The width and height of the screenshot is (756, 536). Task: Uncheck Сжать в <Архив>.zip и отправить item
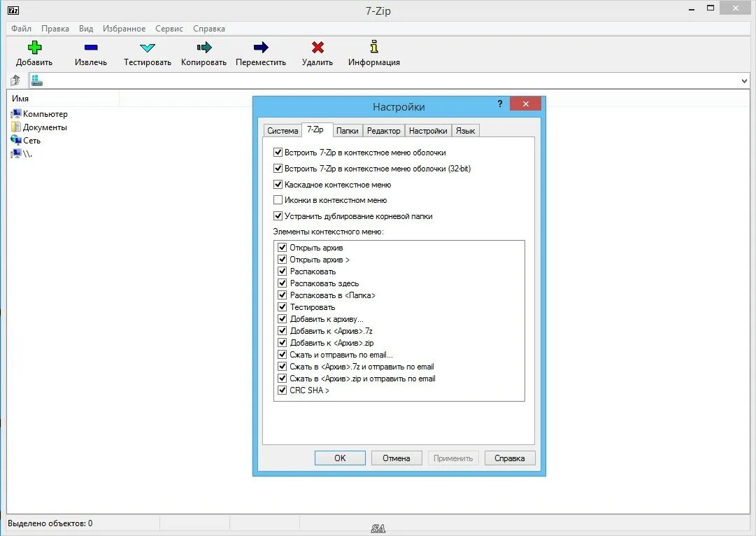pyautogui.click(x=283, y=379)
